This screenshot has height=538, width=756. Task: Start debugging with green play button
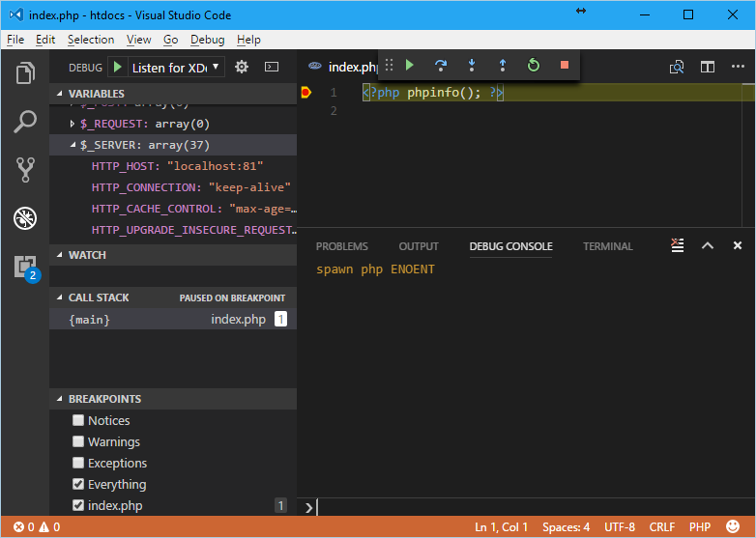pyautogui.click(x=117, y=67)
